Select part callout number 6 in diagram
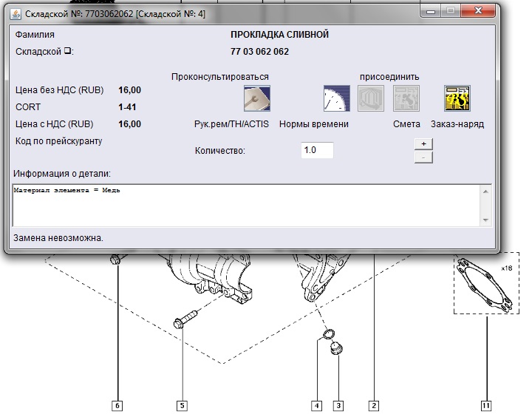The height and width of the screenshot is (417, 532). pos(117,405)
